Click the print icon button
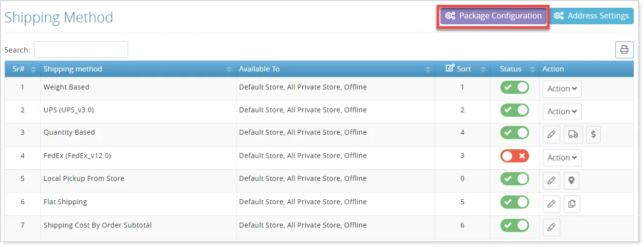 click(625, 50)
